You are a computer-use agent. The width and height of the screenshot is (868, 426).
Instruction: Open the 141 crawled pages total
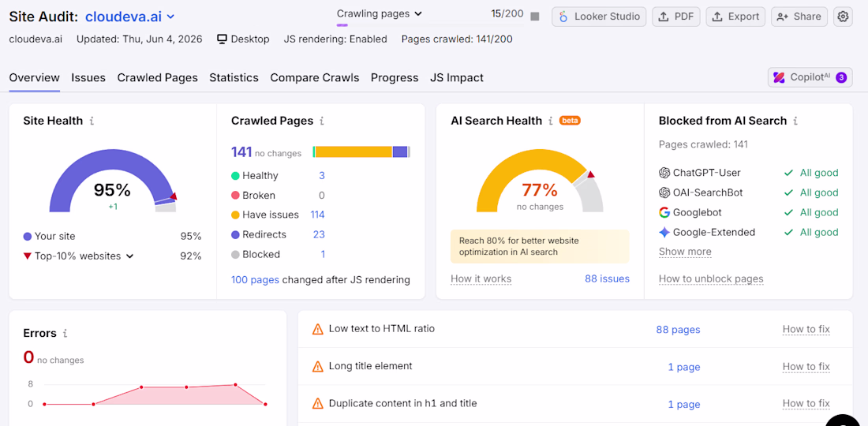[241, 152]
